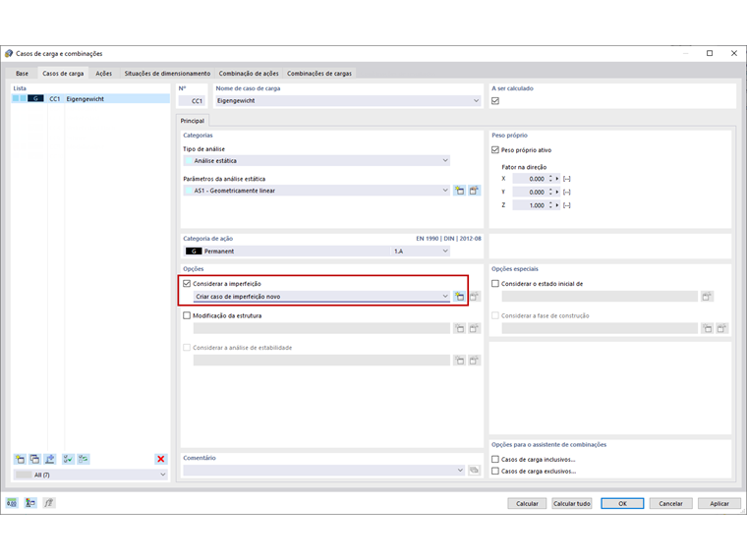
Task: New stability analysis settings icon
Action: tap(459, 360)
